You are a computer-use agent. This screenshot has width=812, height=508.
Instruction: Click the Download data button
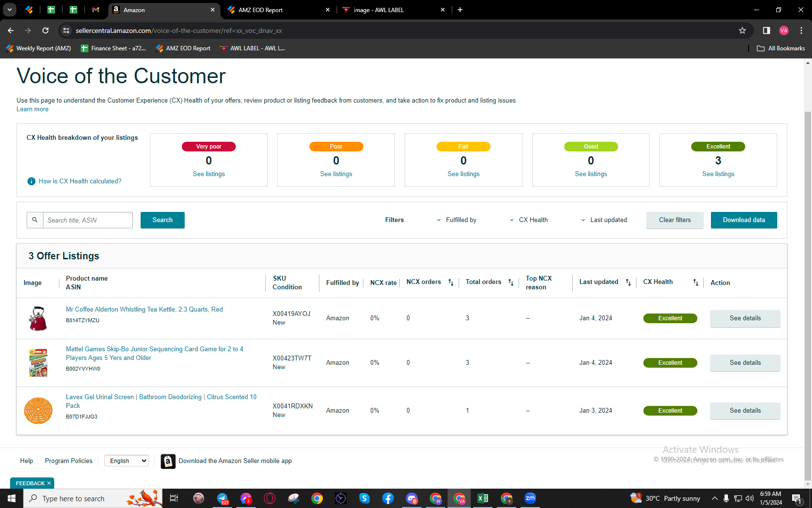[744, 220]
